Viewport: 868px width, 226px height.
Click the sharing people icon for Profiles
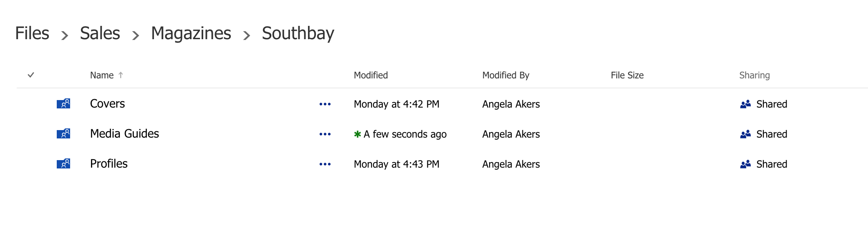[745, 164]
